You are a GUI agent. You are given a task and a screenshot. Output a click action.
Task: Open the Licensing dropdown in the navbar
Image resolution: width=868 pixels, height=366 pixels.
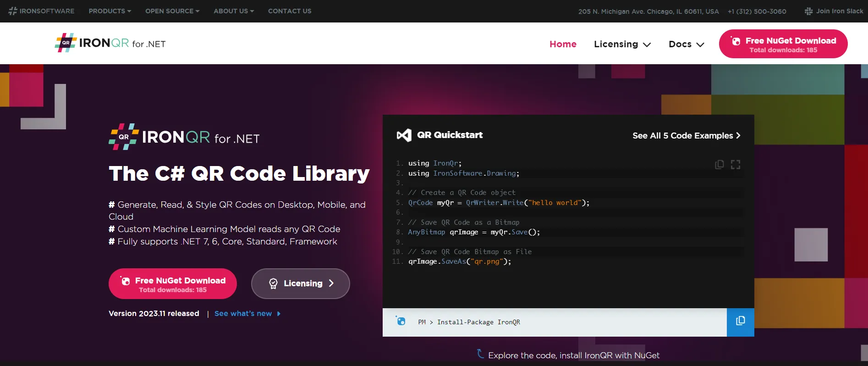tap(622, 44)
